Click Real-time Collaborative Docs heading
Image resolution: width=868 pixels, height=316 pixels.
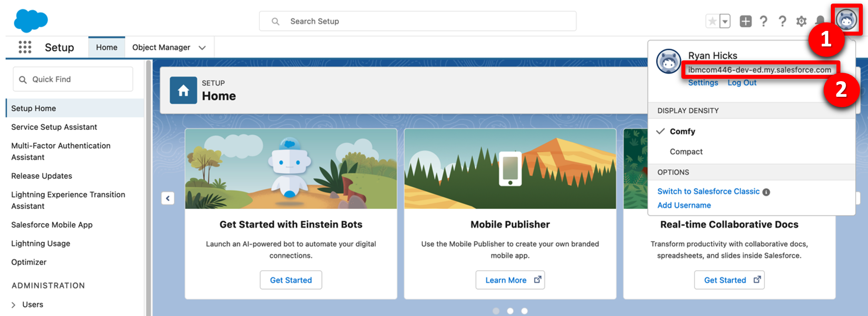click(x=729, y=224)
